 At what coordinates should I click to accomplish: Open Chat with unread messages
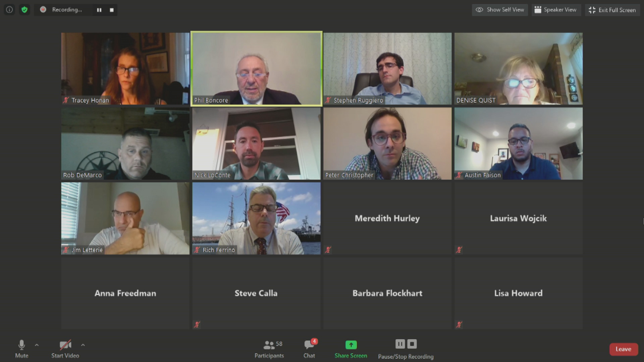[x=309, y=349]
